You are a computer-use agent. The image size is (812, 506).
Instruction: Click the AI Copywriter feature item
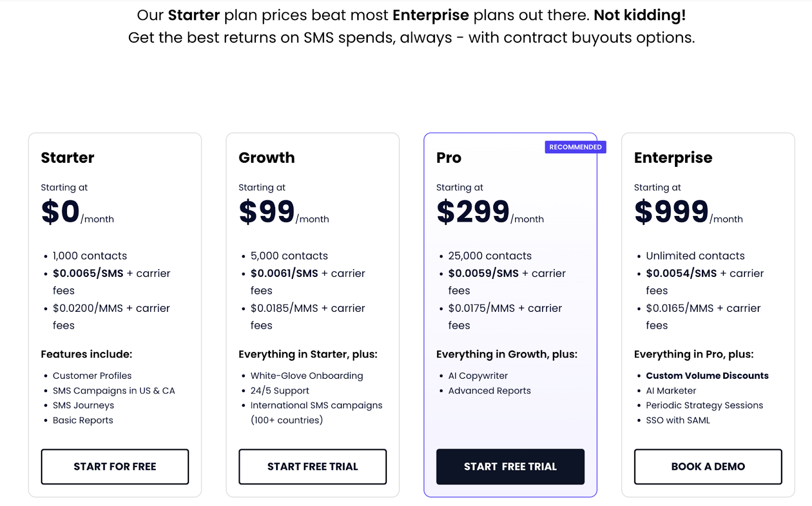pos(478,376)
